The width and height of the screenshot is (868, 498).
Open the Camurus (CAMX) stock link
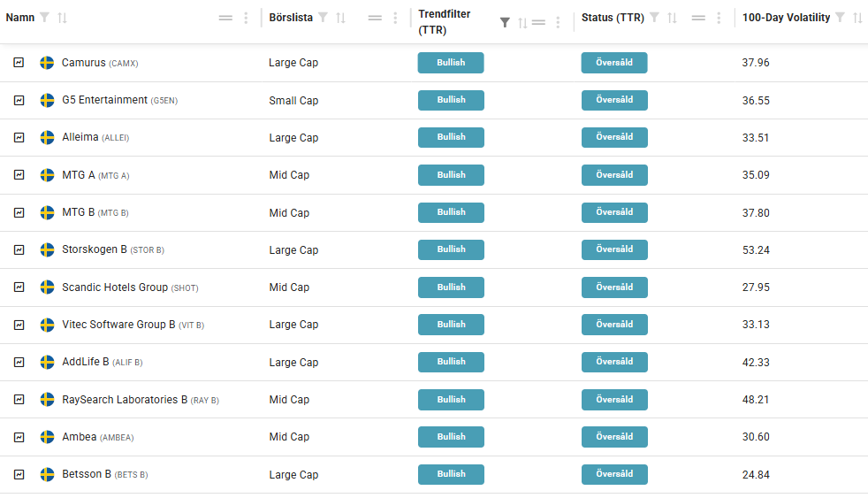pos(100,63)
